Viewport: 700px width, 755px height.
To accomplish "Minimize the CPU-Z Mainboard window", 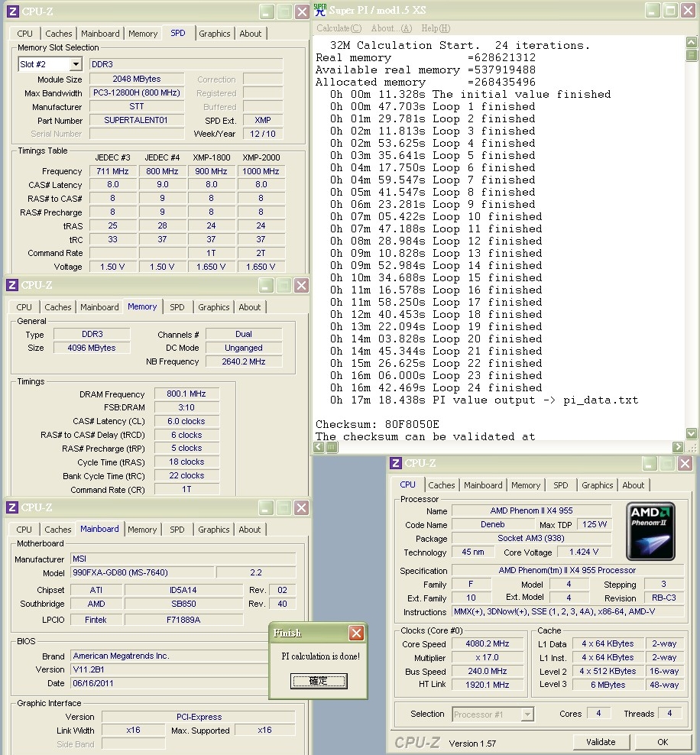I will pyautogui.click(x=266, y=507).
